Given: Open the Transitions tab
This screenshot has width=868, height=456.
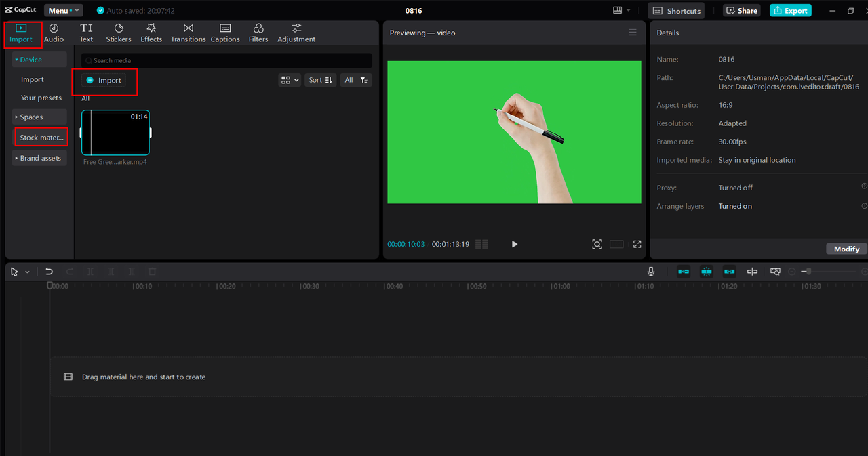Looking at the screenshot, I should pos(188,33).
